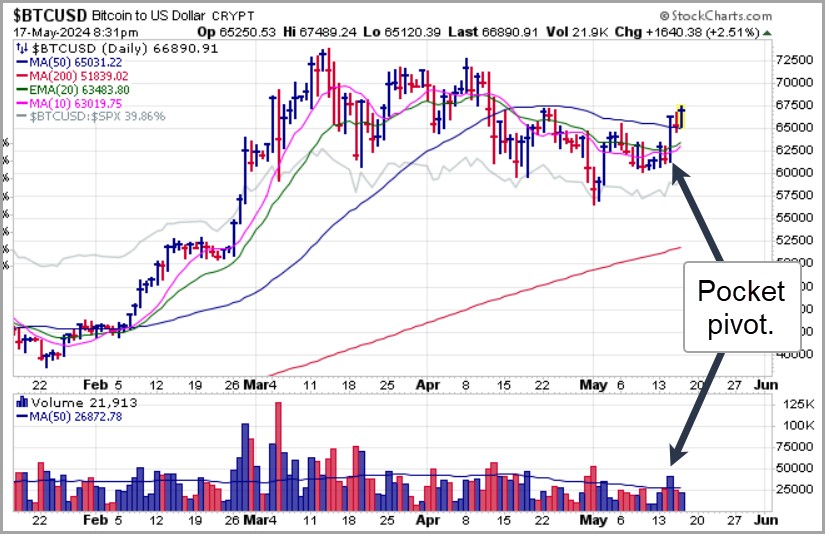Click the 125K volume axis label
The width and height of the screenshot is (825, 534).
799,405
